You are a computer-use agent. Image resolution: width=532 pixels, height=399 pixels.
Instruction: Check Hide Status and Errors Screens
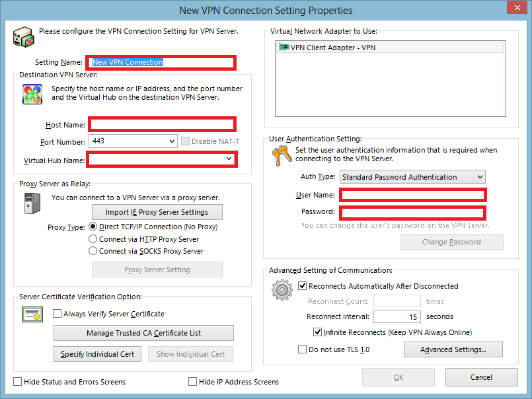click(17, 382)
